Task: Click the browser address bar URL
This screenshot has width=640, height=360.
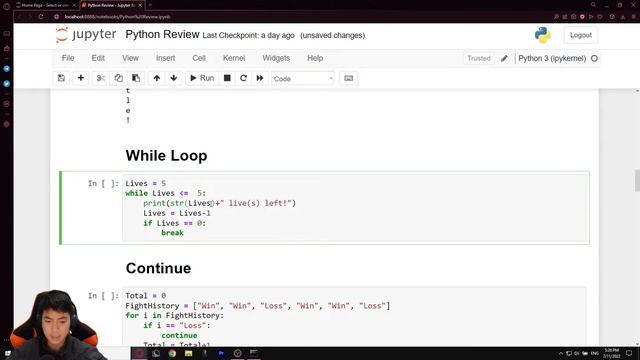Action: pyautogui.click(x=118, y=17)
